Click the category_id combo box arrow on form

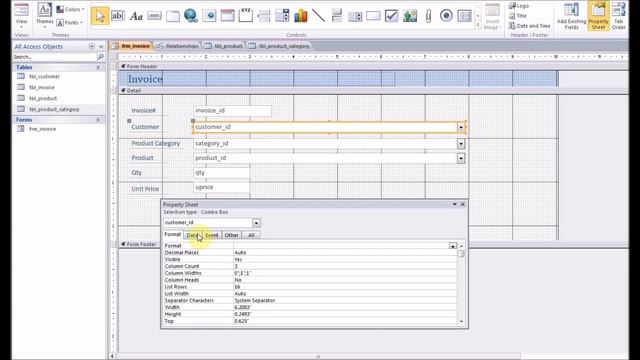[x=461, y=144]
